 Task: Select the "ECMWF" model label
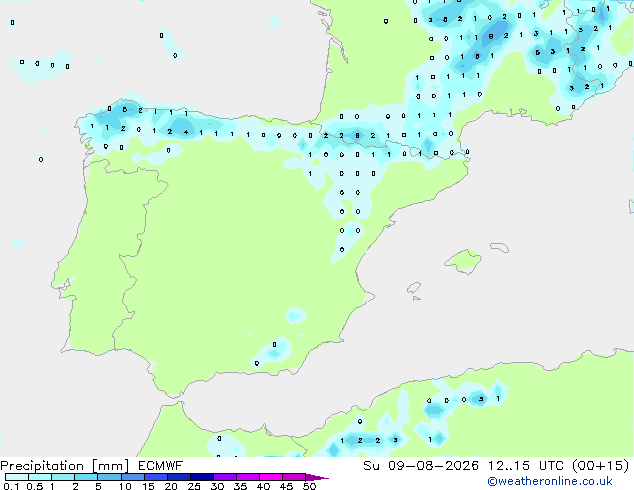(x=161, y=466)
